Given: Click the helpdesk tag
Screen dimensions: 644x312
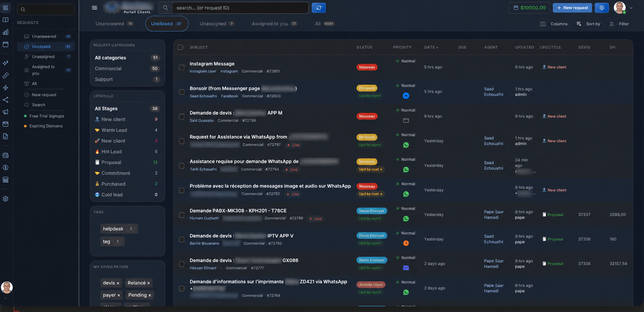Looking at the screenshot, I should [119, 229].
